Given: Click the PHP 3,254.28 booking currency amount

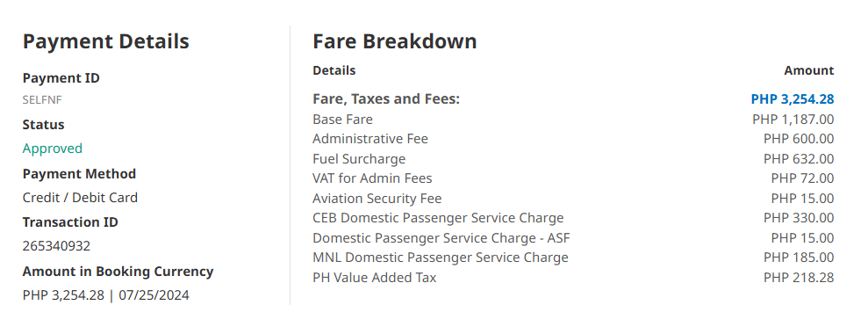Looking at the screenshot, I should (x=63, y=295).
